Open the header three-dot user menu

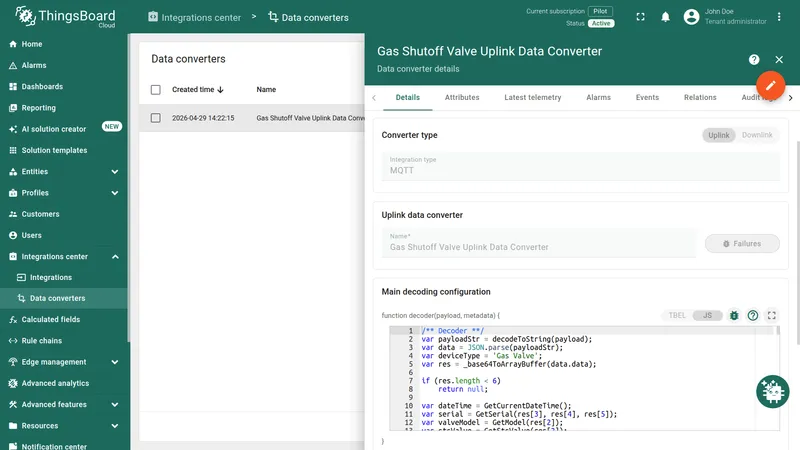pyautogui.click(x=779, y=17)
